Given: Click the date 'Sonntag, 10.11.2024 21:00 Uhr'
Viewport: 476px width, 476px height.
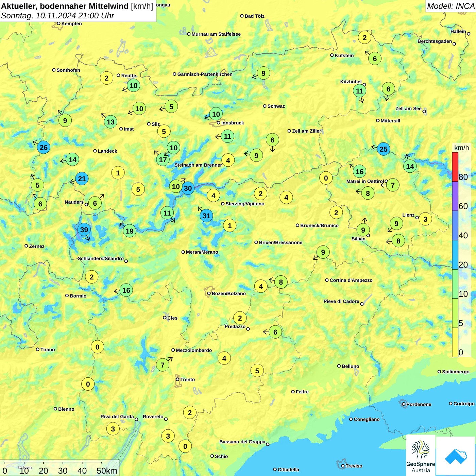Looking at the screenshot, I should (57, 16).
